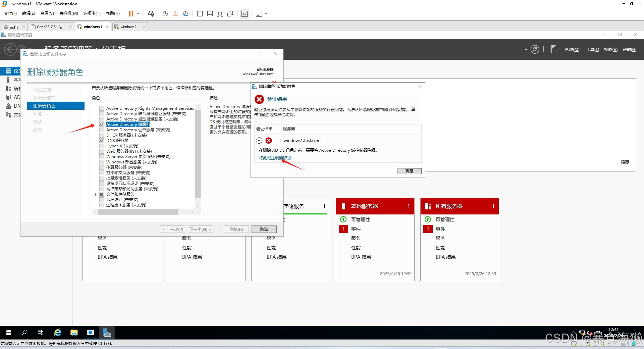Open 编辑(E) menu
Screen dimensions: 644x349
(29, 13)
